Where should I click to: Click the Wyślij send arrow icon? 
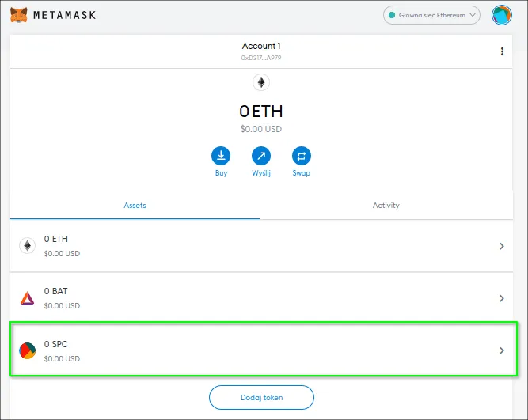click(261, 156)
